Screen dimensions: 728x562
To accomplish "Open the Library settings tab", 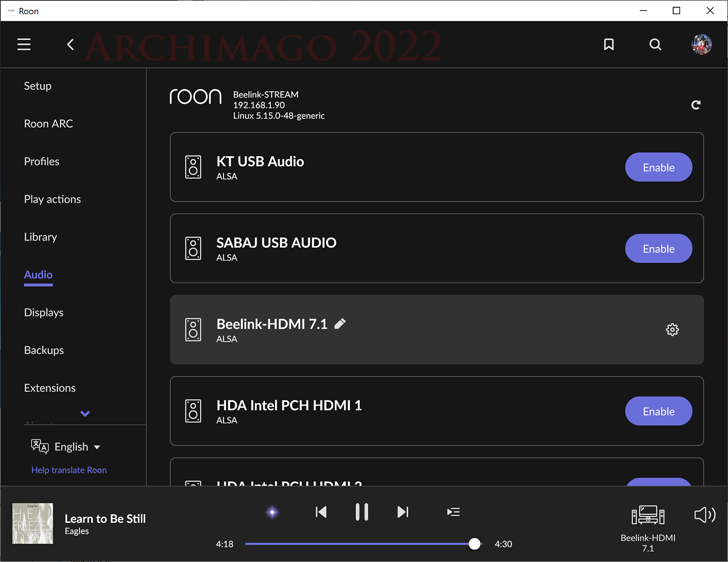I will tap(41, 237).
